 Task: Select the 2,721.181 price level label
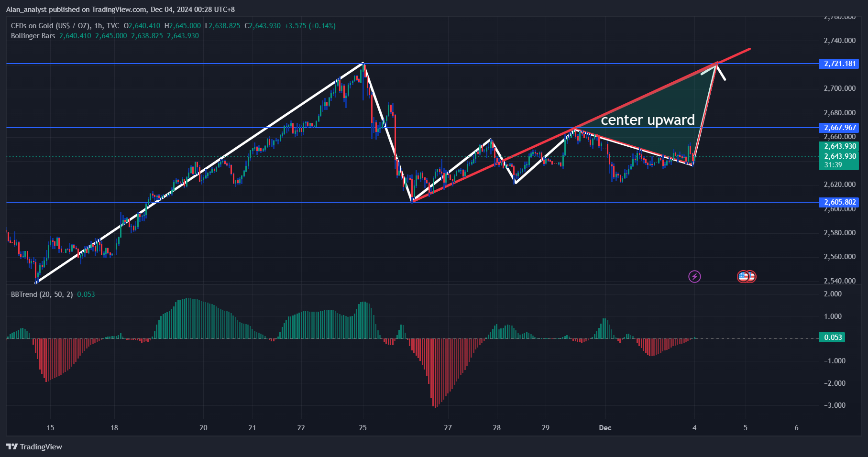[x=839, y=64]
